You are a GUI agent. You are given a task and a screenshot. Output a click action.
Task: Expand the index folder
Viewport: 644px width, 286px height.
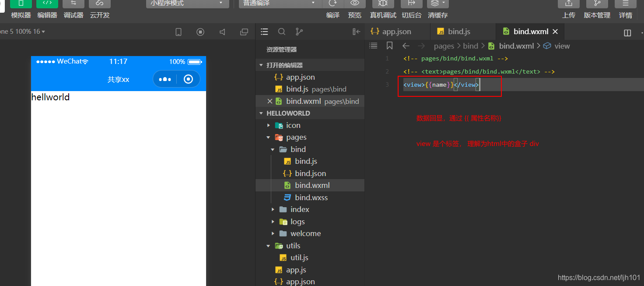click(x=310, y=209)
